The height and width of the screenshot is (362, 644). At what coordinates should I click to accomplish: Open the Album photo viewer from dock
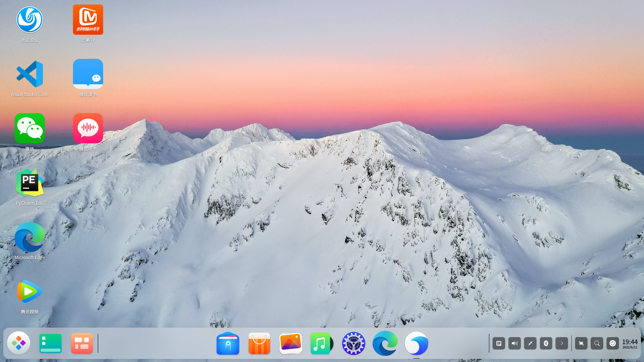(291, 343)
